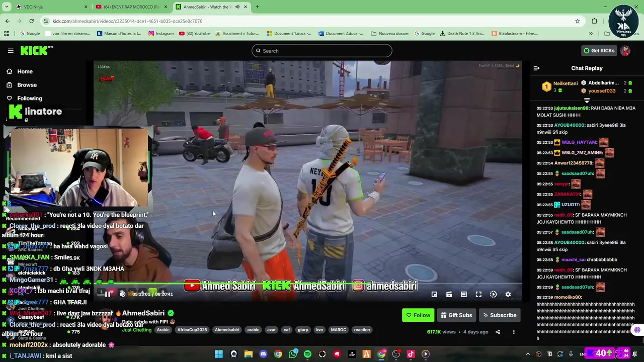Click the address bar URL
Image resolution: width=644 pixels, height=362 pixels.
pos(127,21)
